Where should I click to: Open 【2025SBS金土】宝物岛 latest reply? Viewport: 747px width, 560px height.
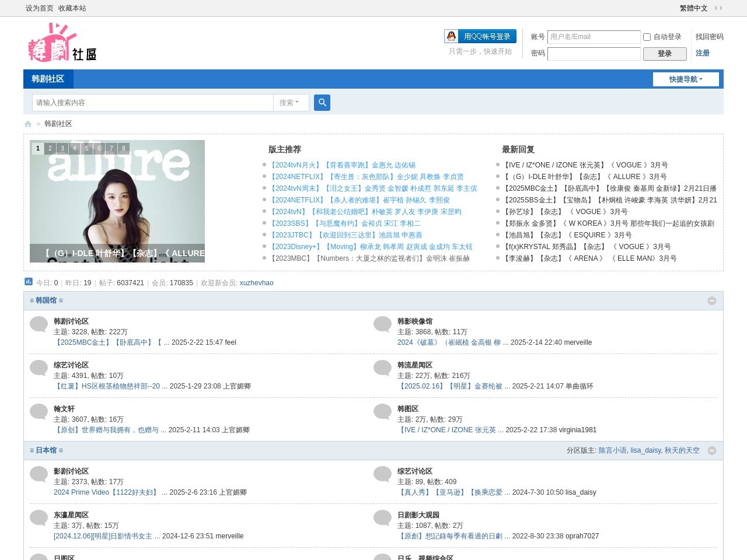tap(610, 200)
